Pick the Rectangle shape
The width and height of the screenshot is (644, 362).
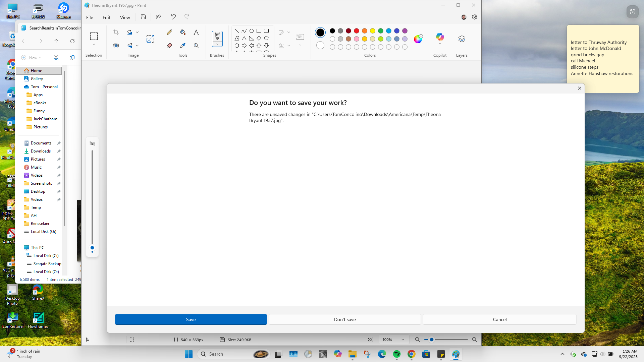(x=259, y=31)
